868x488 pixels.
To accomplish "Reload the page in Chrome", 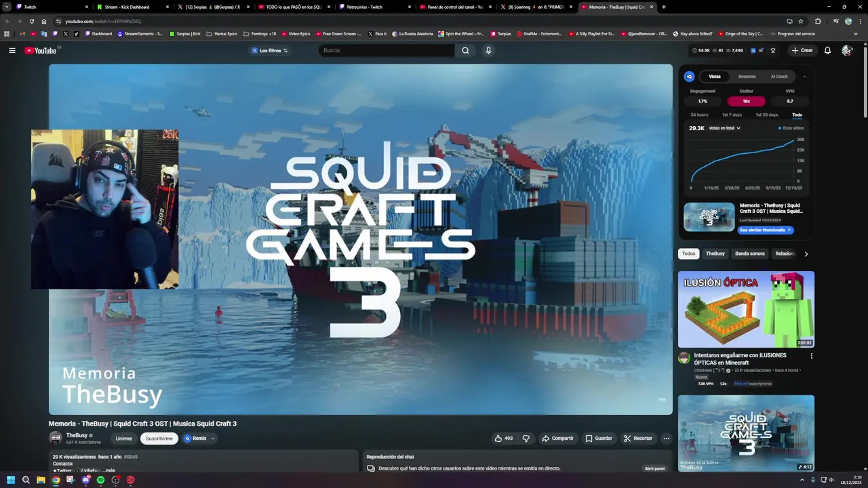I will pyautogui.click(x=31, y=21).
